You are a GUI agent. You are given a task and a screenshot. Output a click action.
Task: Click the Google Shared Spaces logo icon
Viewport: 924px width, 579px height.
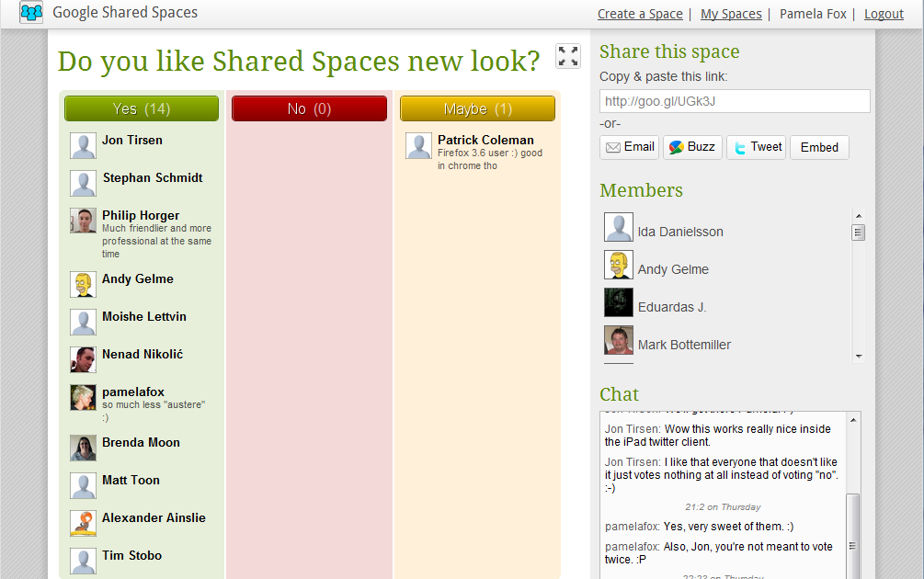pyautogui.click(x=30, y=13)
